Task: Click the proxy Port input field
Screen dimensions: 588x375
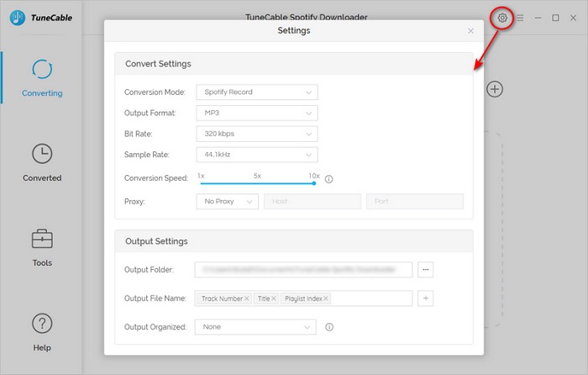Action: click(x=415, y=202)
